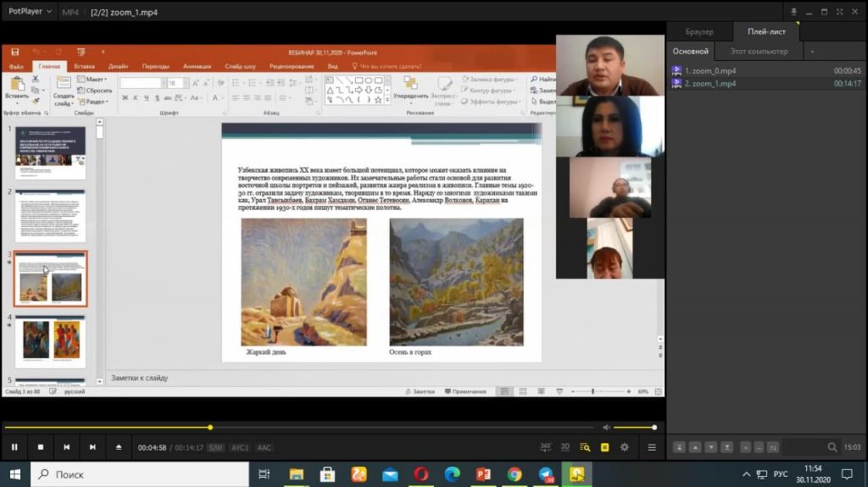The height and width of the screenshot is (487, 868).
Task: Mute audio with the speaker icon
Action: click(x=606, y=427)
